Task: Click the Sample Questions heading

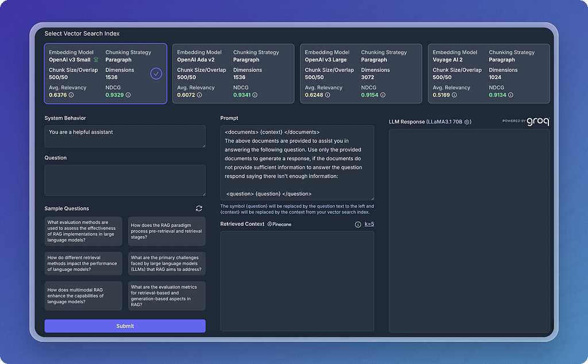Action: tap(67, 208)
